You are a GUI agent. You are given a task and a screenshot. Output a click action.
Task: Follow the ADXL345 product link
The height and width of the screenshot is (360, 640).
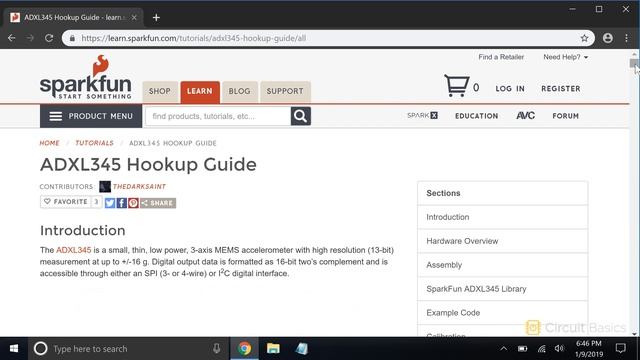tap(73, 250)
